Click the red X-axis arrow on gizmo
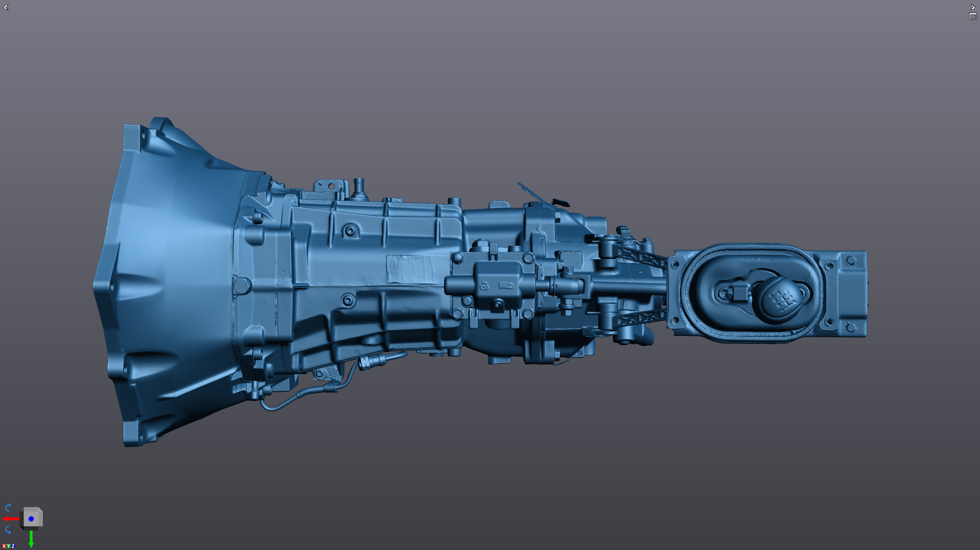Screen dimensions: 980x550 click(x=11, y=519)
